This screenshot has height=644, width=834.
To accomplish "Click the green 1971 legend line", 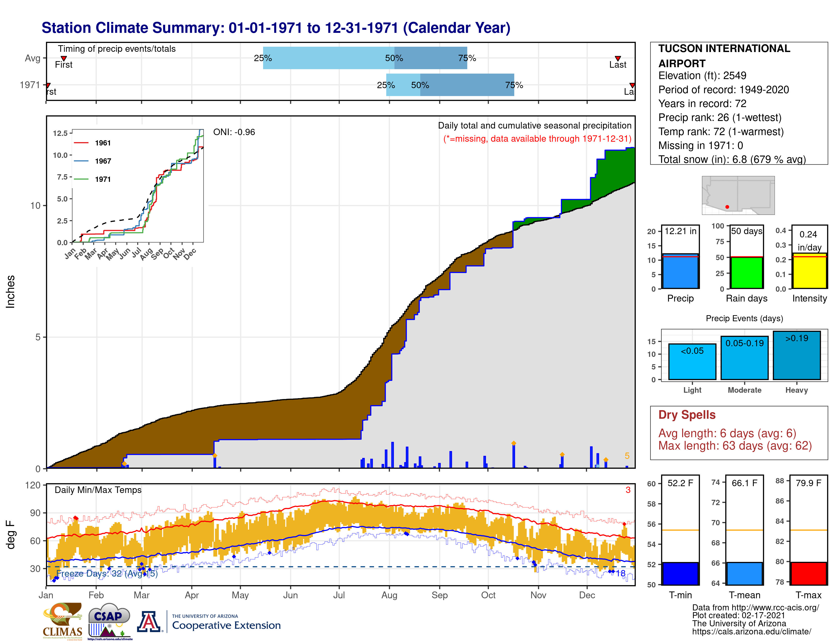I will [81, 179].
